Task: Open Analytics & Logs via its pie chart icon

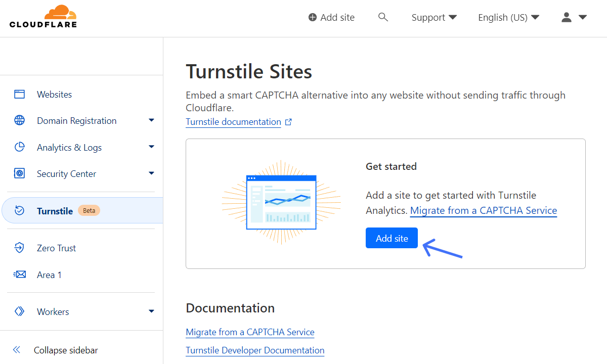Action: click(19, 147)
